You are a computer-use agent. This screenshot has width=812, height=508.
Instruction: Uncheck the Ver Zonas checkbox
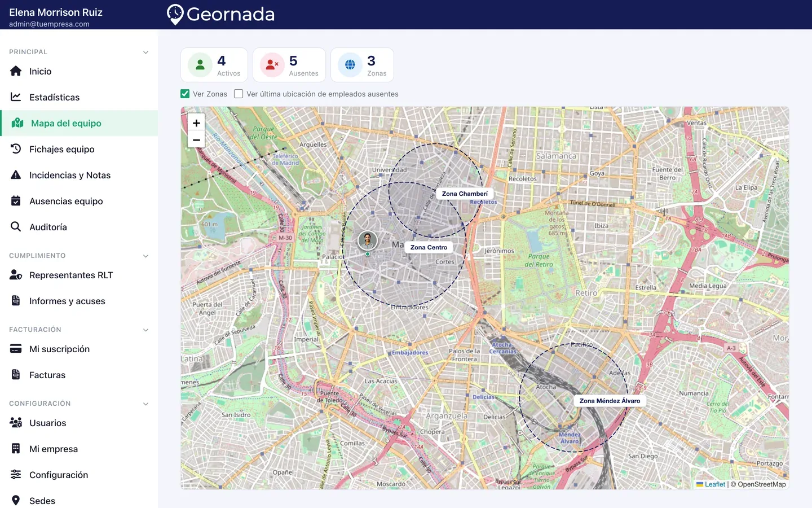coord(185,94)
